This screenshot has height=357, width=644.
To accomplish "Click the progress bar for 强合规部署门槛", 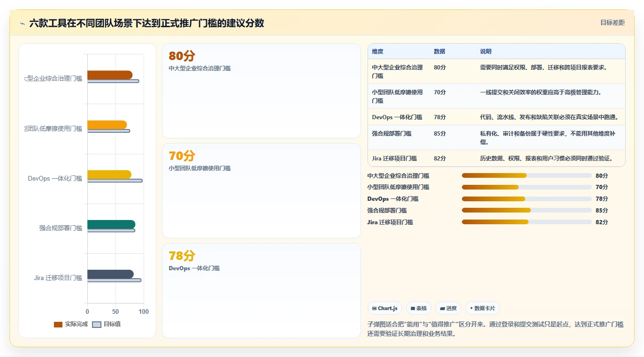I will [527, 210].
